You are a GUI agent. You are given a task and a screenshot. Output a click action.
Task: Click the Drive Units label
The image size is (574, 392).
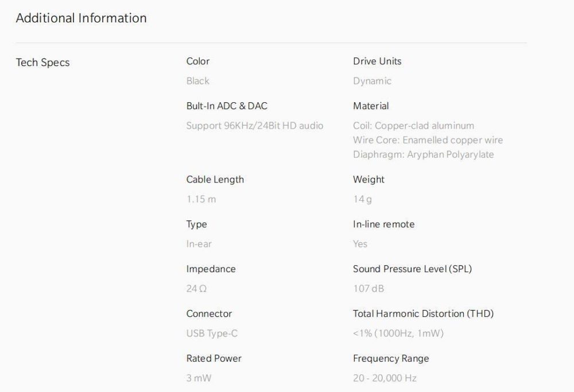[x=377, y=61]
